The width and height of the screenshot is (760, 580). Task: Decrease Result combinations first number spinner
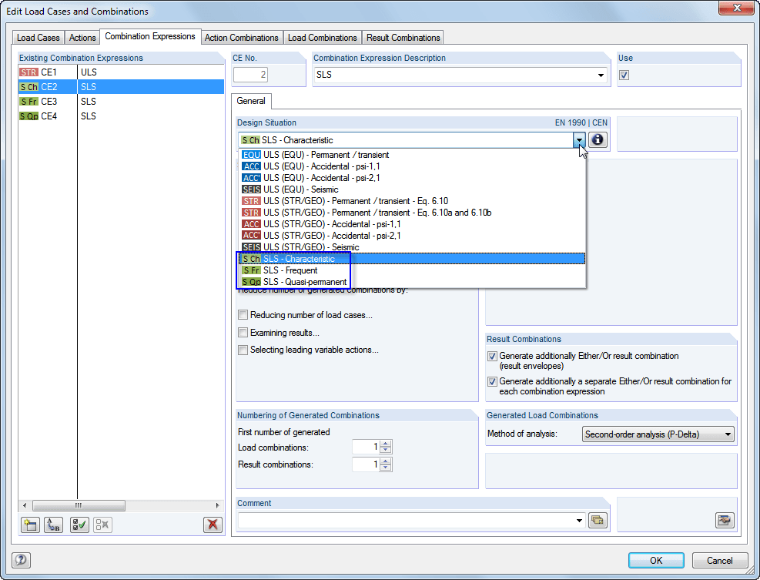[x=386, y=468]
